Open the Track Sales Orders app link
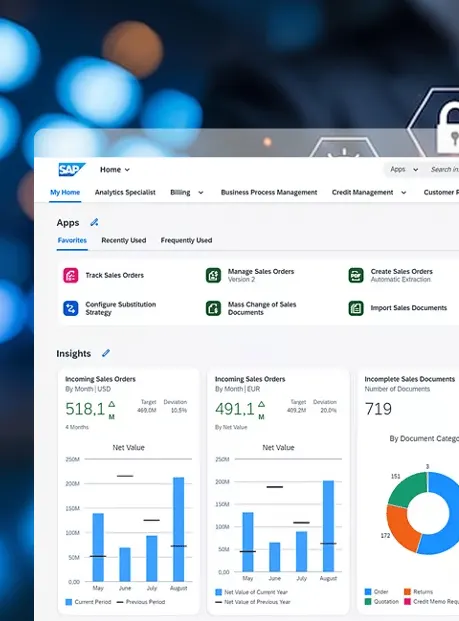Screen dimensions: 459x621 pyautogui.click(x=114, y=275)
